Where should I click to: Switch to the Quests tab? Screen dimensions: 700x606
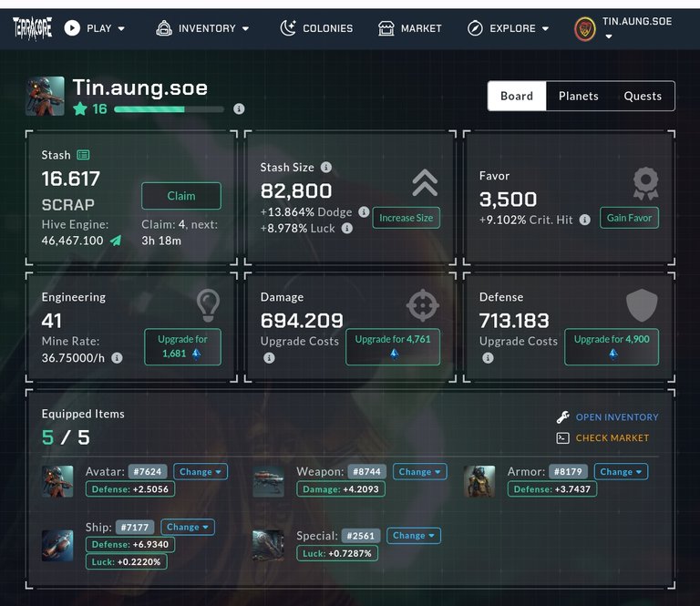click(x=643, y=96)
